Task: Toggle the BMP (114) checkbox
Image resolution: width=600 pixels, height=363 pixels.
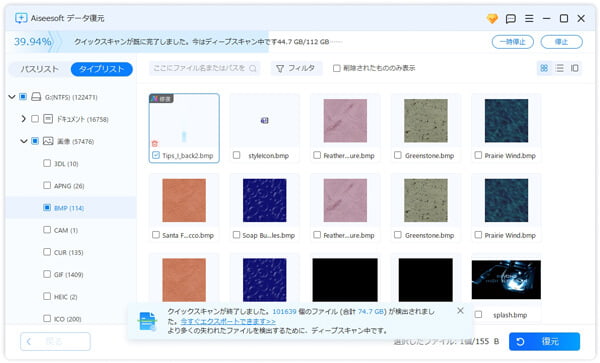Action: pyautogui.click(x=47, y=208)
